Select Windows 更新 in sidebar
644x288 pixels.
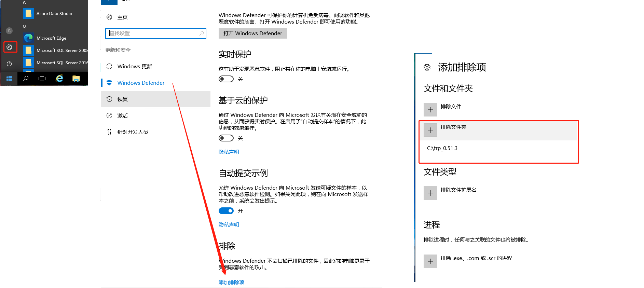click(134, 67)
